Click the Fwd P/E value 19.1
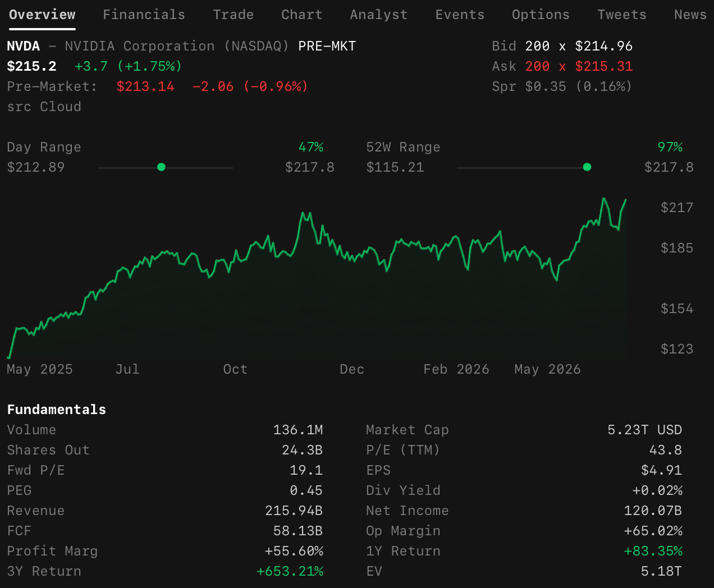This screenshot has height=588, width=714. click(x=306, y=470)
